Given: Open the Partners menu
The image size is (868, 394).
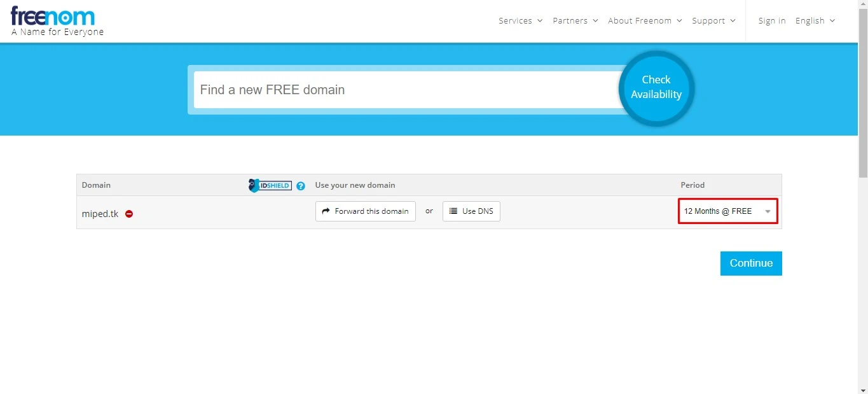Looking at the screenshot, I should click(x=575, y=20).
